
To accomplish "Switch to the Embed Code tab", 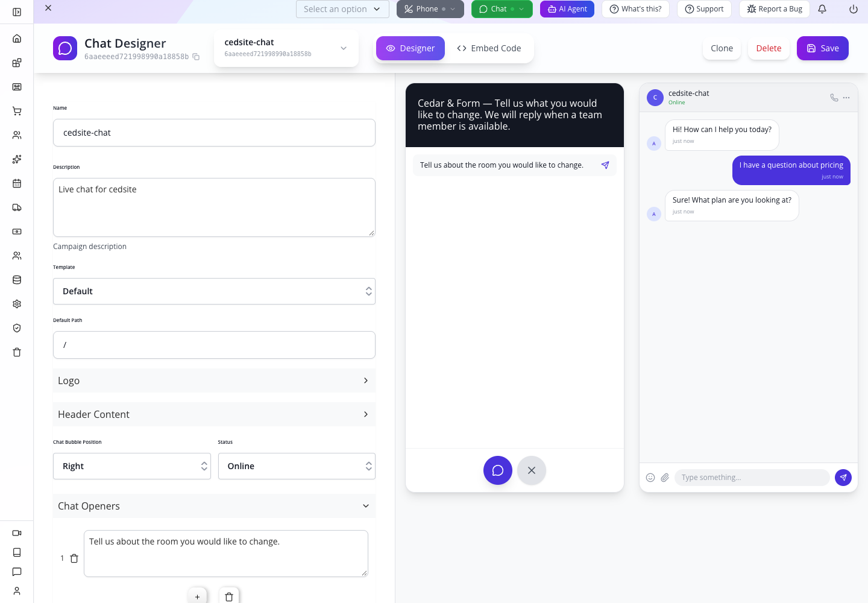I will (489, 48).
